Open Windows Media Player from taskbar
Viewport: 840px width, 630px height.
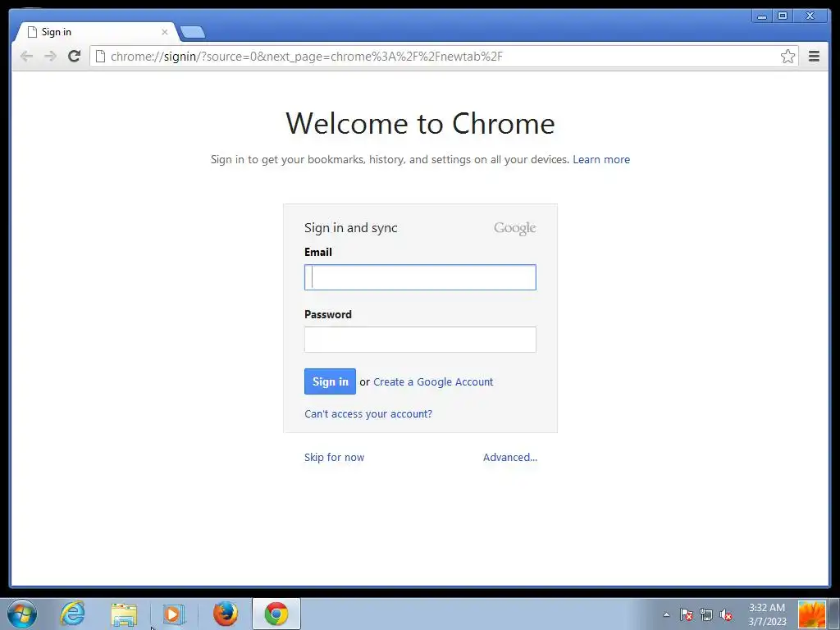click(173, 614)
